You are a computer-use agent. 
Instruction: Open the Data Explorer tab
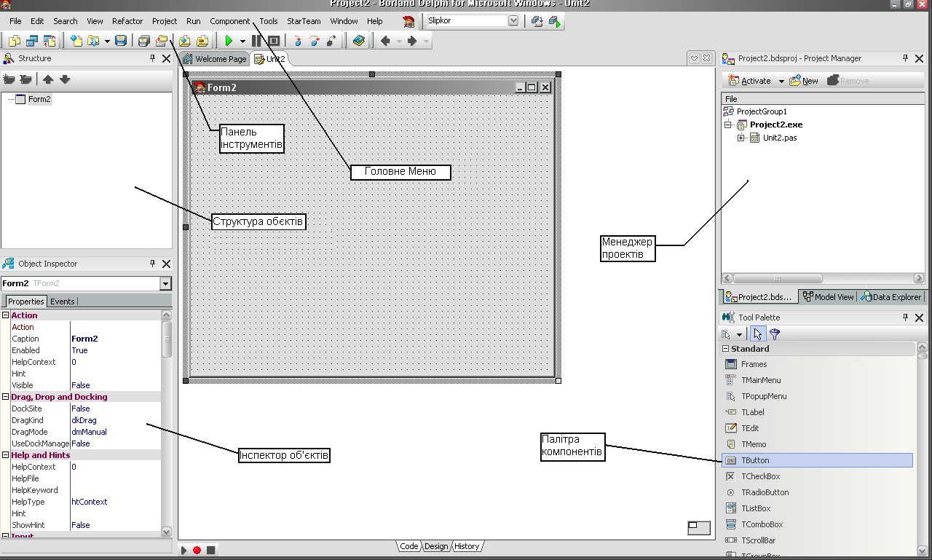click(x=890, y=297)
